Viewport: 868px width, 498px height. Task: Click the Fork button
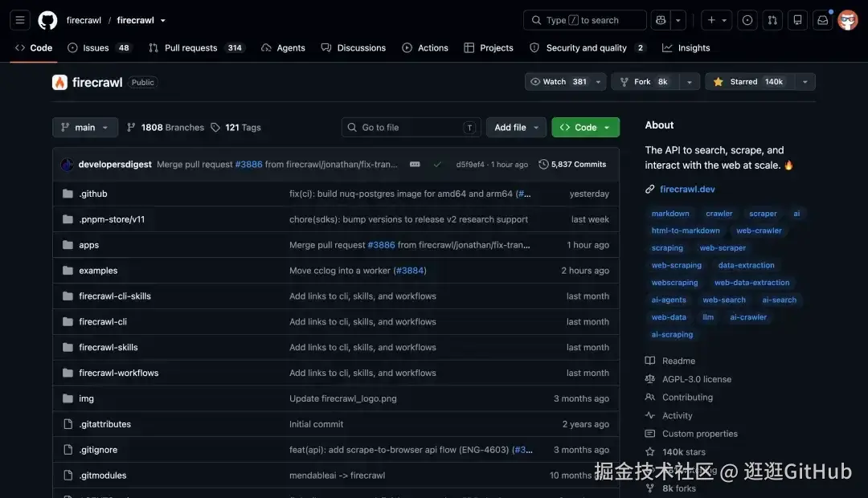coord(645,82)
